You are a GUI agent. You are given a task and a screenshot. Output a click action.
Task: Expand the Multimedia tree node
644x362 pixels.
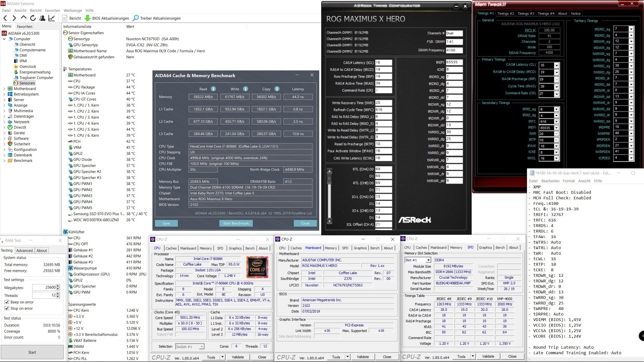pyautogui.click(x=4, y=111)
